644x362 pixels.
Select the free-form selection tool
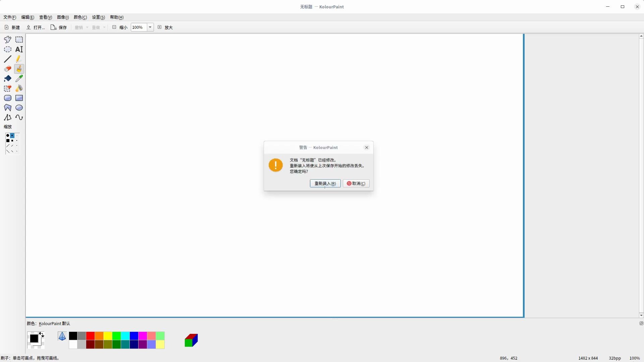8,40
